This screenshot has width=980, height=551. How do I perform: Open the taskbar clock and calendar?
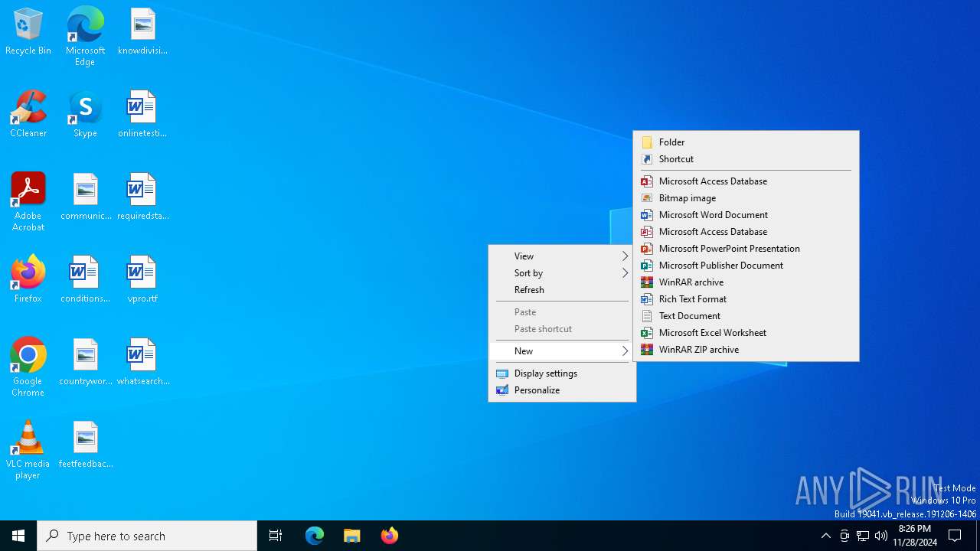click(x=914, y=536)
